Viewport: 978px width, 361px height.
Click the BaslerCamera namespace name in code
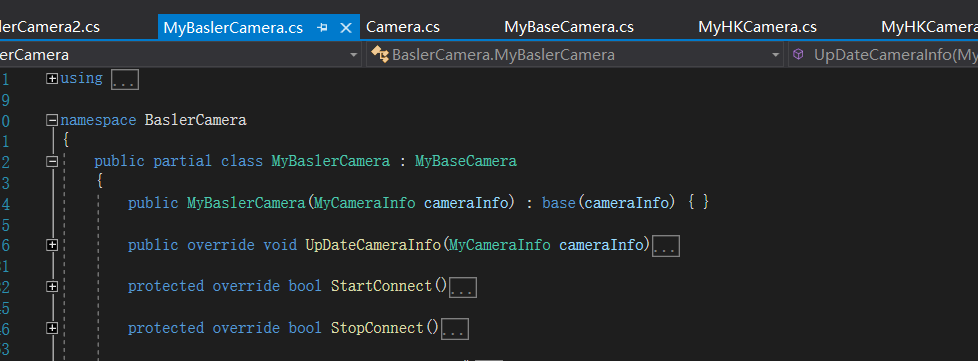pos(195,120)
